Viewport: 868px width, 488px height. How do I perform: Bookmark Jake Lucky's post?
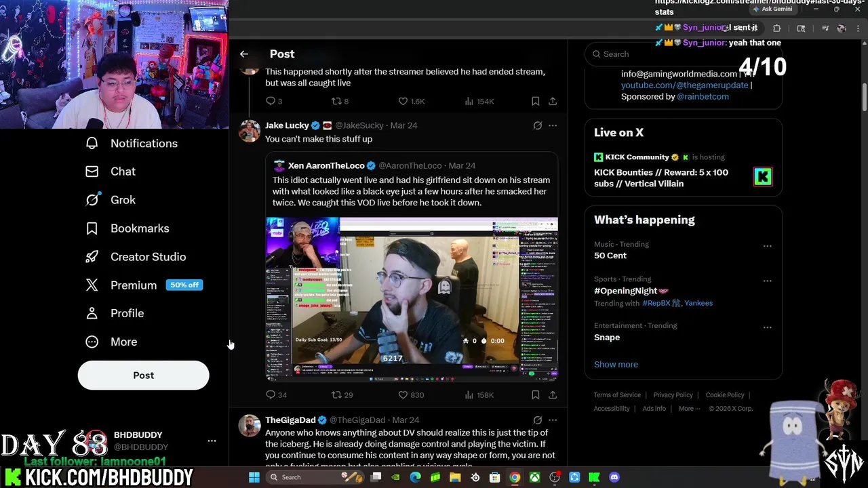click(x=535, y=394)
